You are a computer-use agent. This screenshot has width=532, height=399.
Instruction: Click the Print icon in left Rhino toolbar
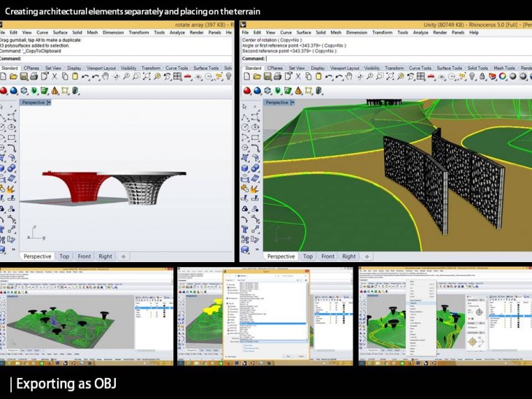34,76
